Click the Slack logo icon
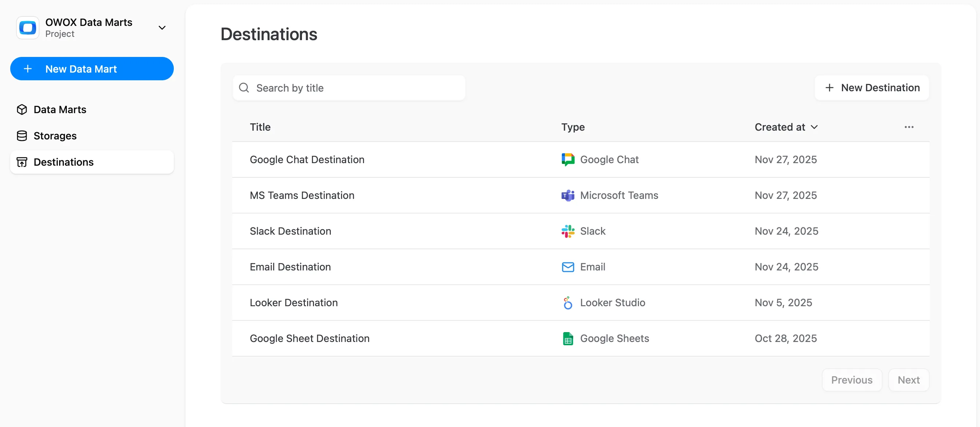 (x=568, y=231)
